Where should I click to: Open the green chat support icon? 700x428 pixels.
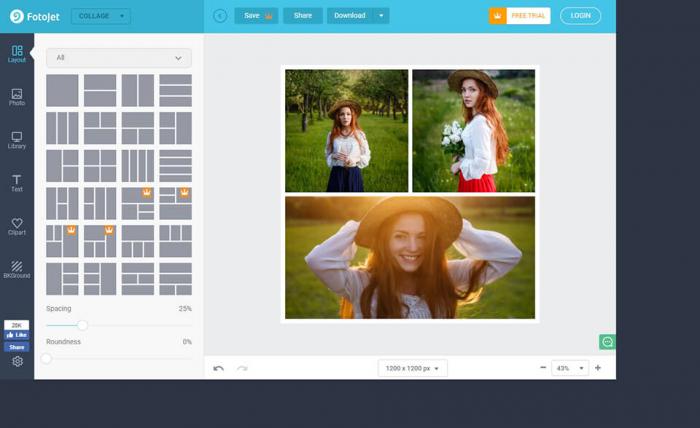607,342
